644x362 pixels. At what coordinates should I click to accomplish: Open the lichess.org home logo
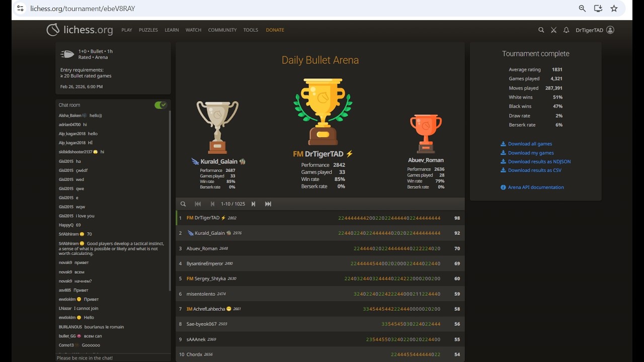point(79,30)
